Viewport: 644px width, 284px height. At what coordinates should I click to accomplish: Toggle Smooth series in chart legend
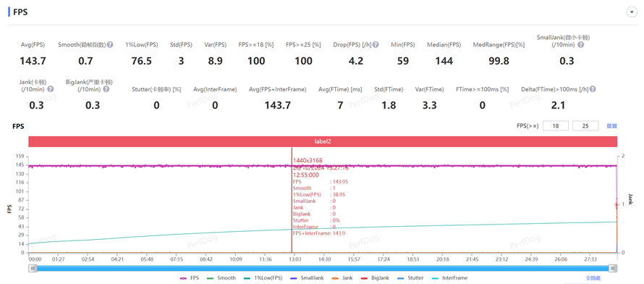coord(222,278)
